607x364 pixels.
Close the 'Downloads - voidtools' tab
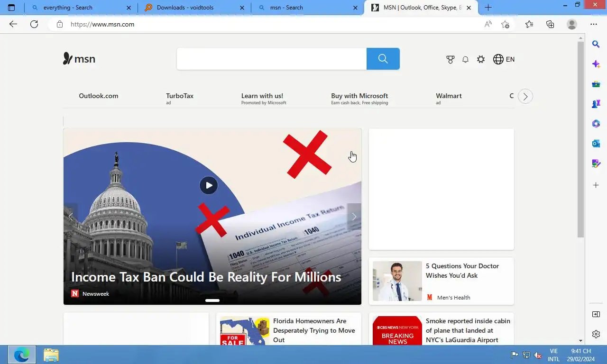pos(242,8)
